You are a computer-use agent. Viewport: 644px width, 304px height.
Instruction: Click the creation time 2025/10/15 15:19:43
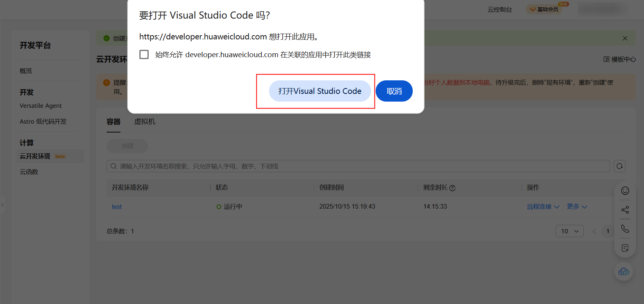347,207
